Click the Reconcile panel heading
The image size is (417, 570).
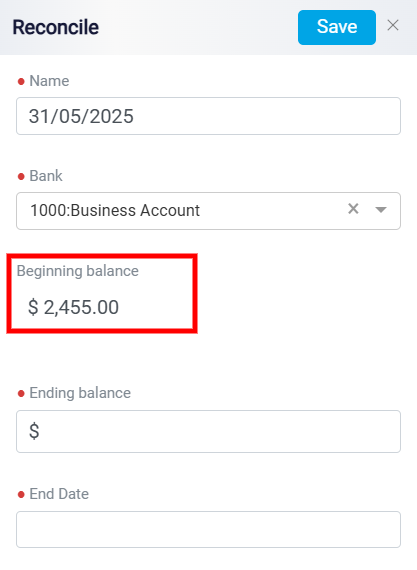pyautogui.click(x=56, y=27)
